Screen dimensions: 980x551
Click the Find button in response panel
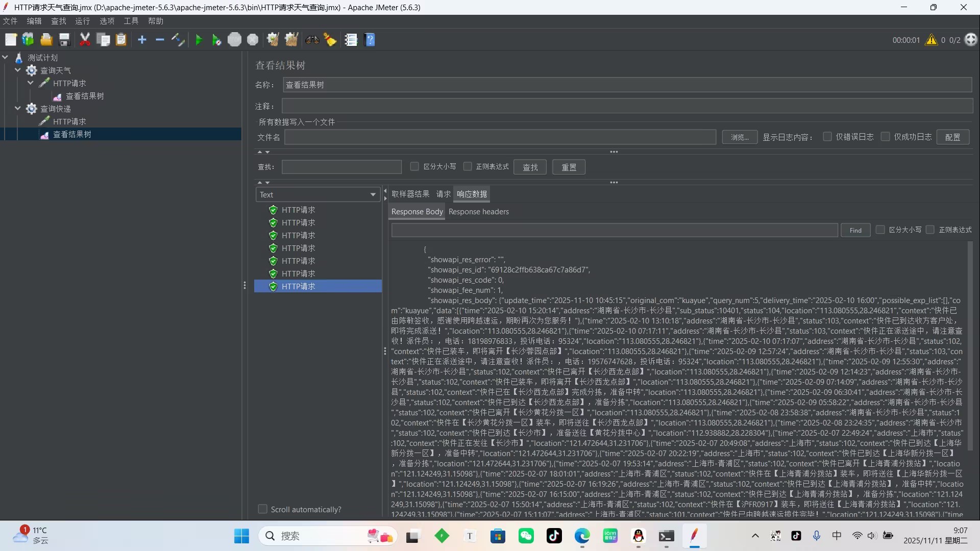pos(855,230)
